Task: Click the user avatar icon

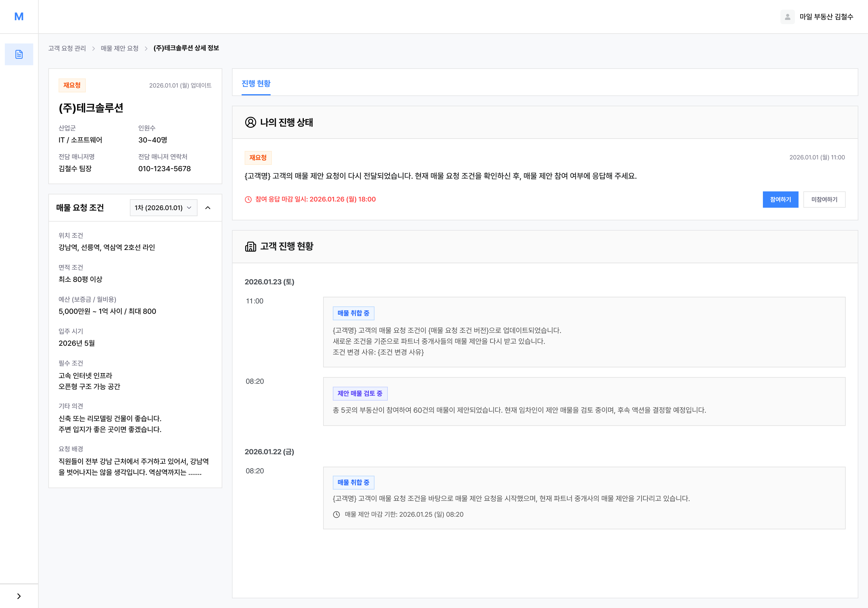Action: pos(787,17)
